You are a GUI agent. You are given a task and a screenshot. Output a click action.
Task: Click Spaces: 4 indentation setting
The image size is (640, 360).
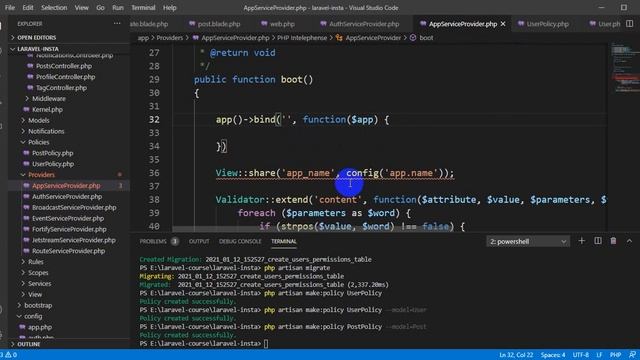coord(553,355)
